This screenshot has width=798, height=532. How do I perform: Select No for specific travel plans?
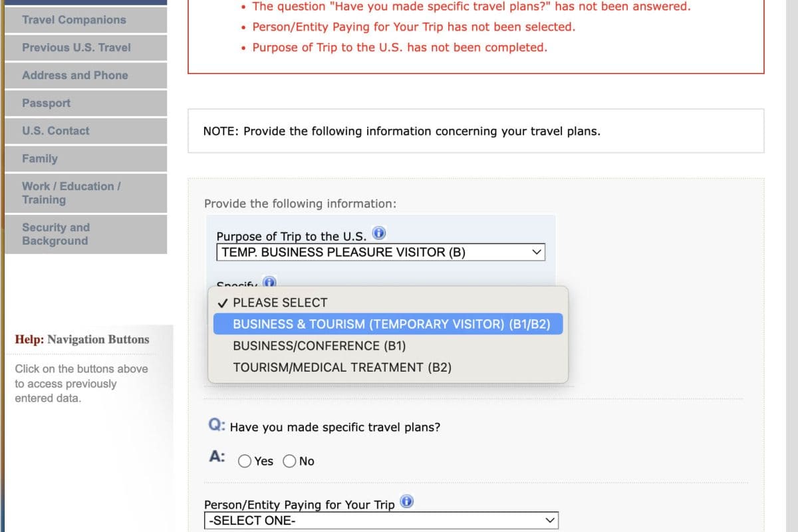tap(290, 461)
